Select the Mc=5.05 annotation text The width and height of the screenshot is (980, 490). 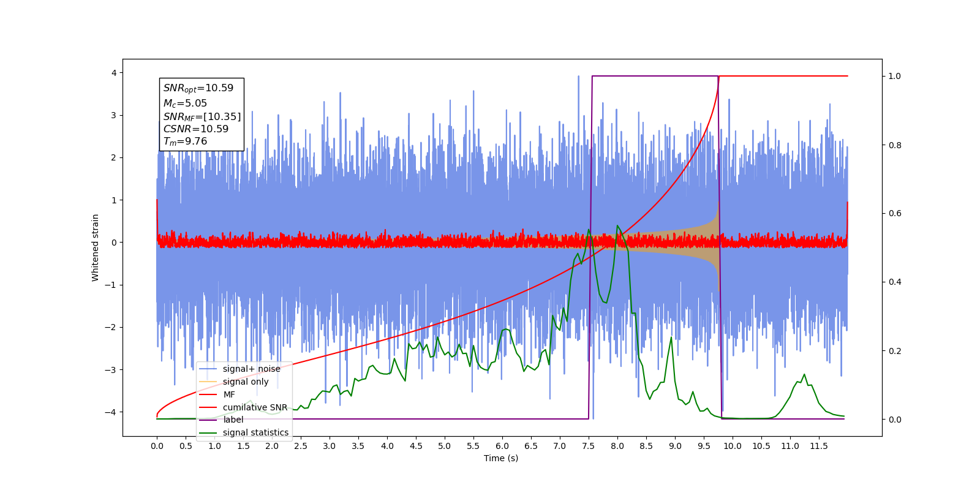pyautogui.click(x=185, y=104)
